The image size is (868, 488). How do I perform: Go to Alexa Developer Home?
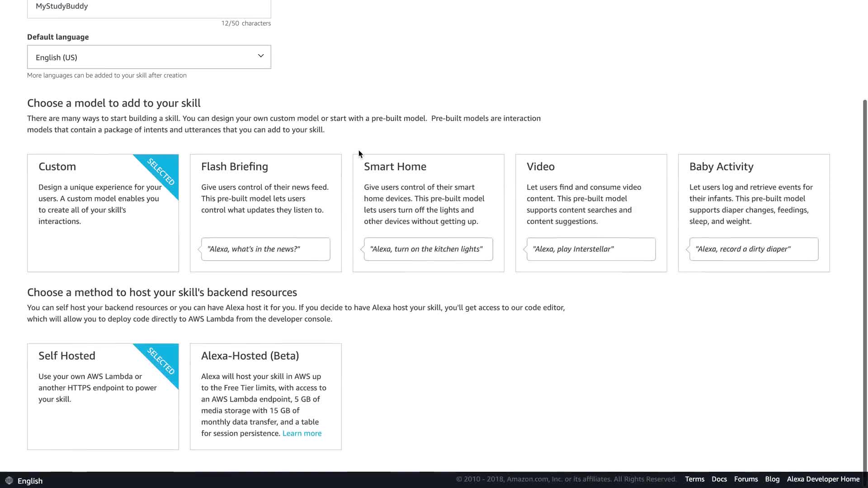(823, 479)
